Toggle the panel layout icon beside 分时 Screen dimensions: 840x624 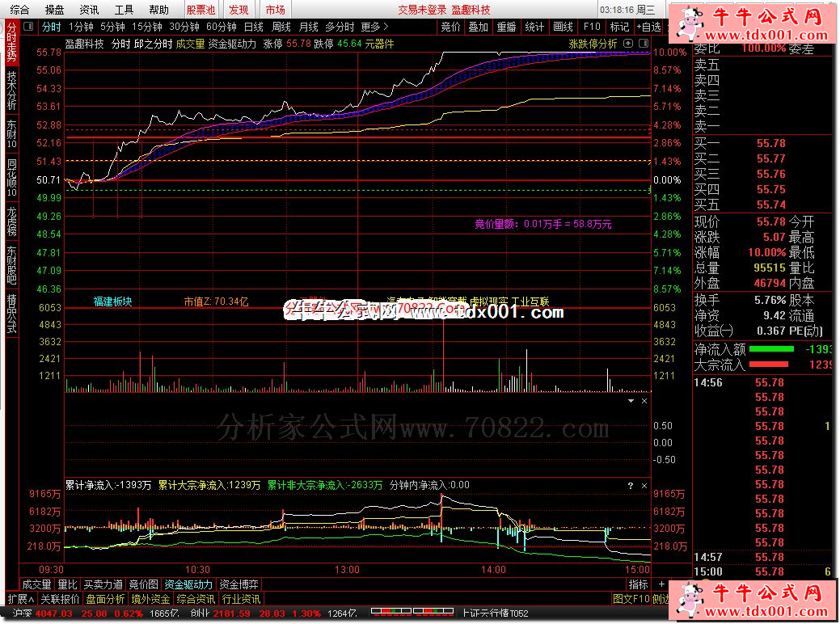(29, 26)
